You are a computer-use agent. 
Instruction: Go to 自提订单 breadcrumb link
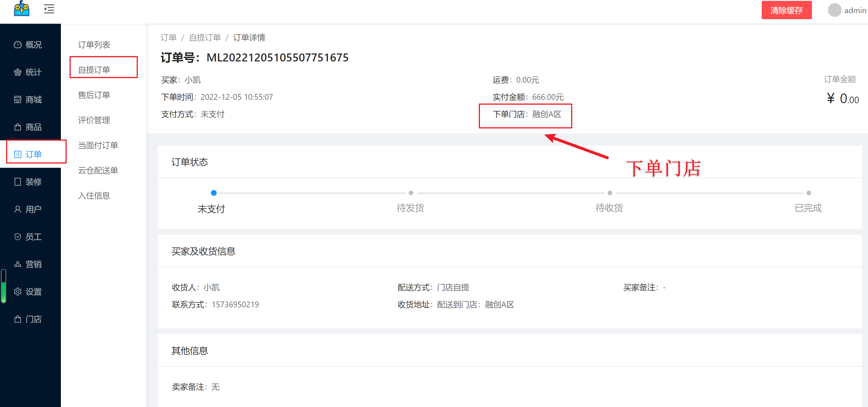pos(205,37)
